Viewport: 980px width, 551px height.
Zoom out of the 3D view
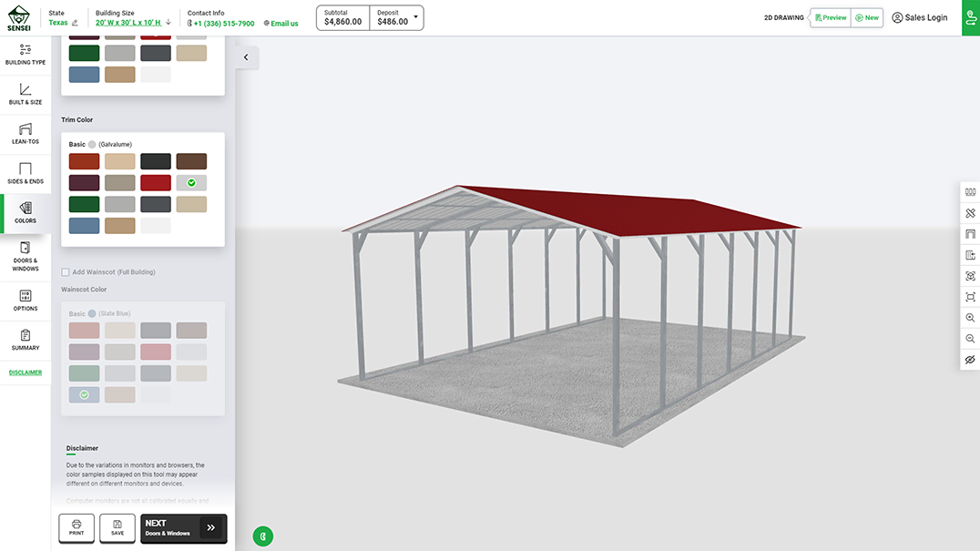[x=970, y=339]
